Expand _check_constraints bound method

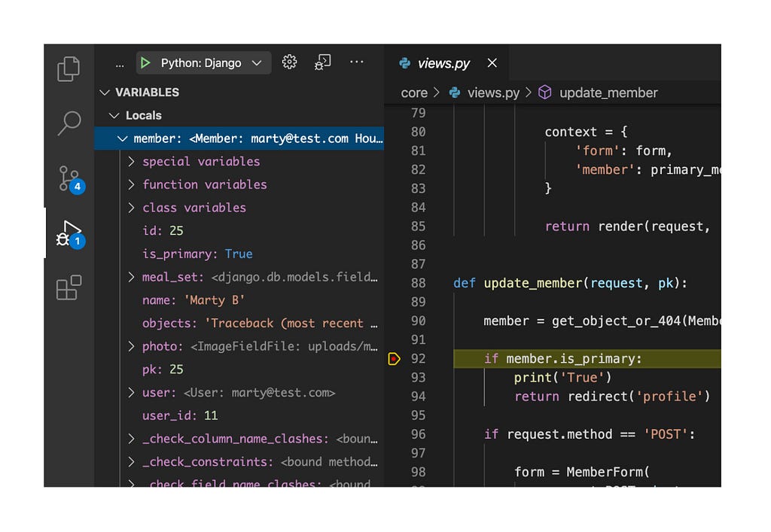131,462
